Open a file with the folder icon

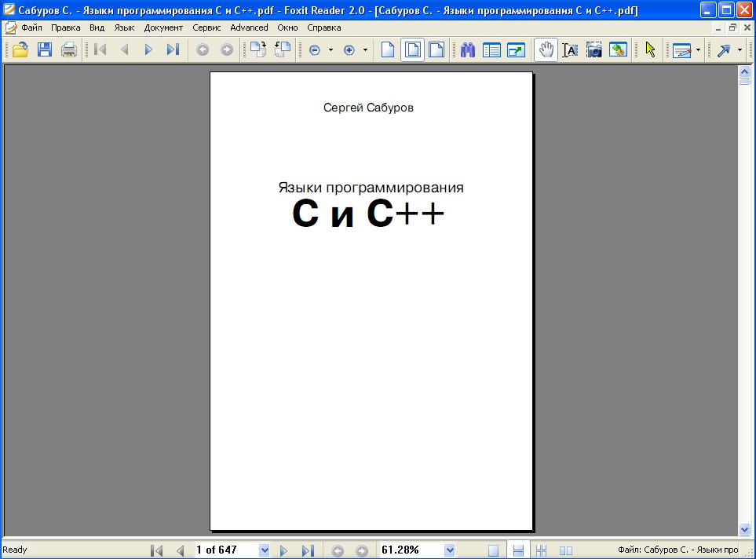(x=20, y=49)
